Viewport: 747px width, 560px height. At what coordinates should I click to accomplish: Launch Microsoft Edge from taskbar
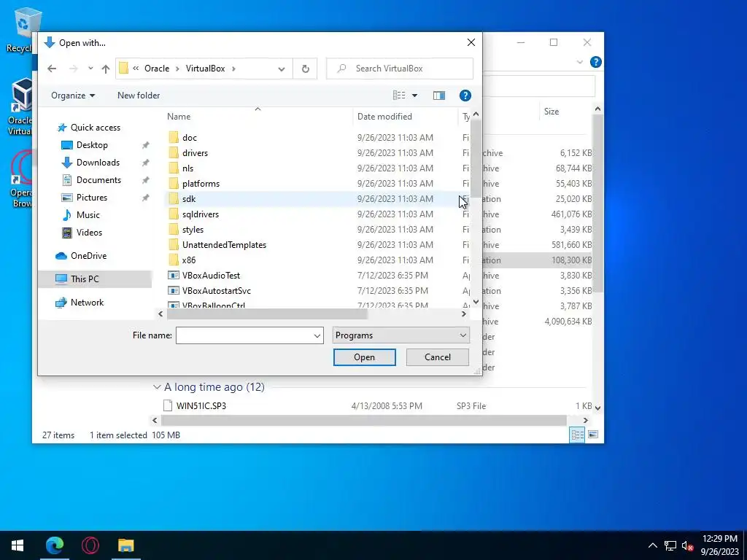pyautogui.click(x=54, y=545)
